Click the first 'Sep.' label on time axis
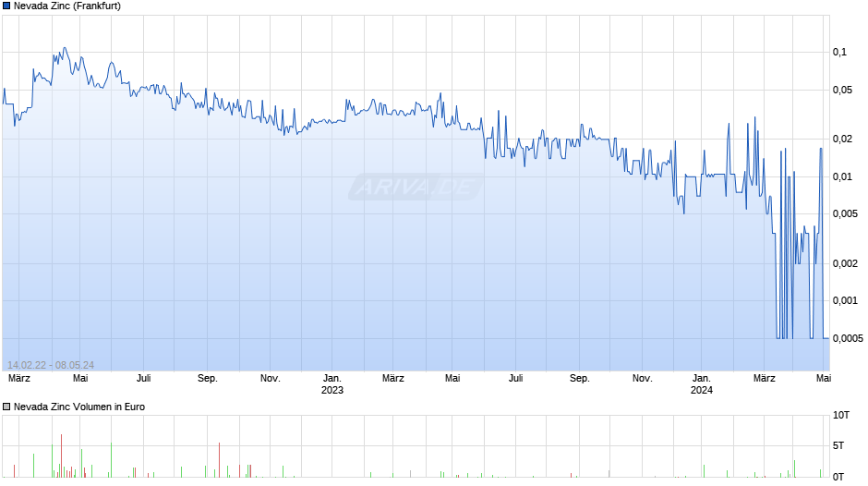 (208, 378)
